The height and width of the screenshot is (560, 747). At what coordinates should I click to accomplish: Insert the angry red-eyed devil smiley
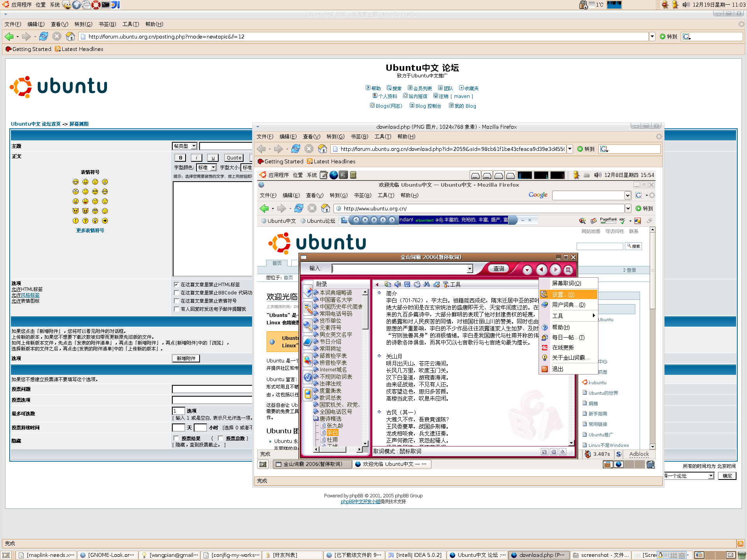click(75, 211)
